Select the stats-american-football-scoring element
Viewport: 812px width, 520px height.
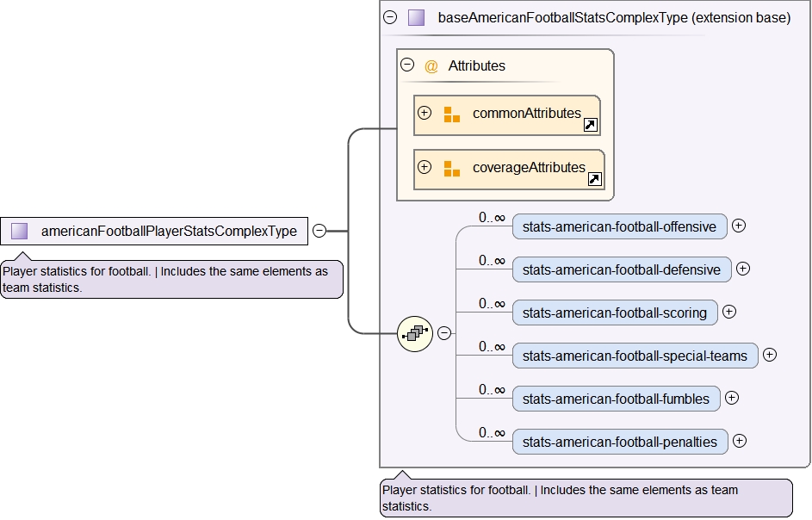(x=614, y=313)
